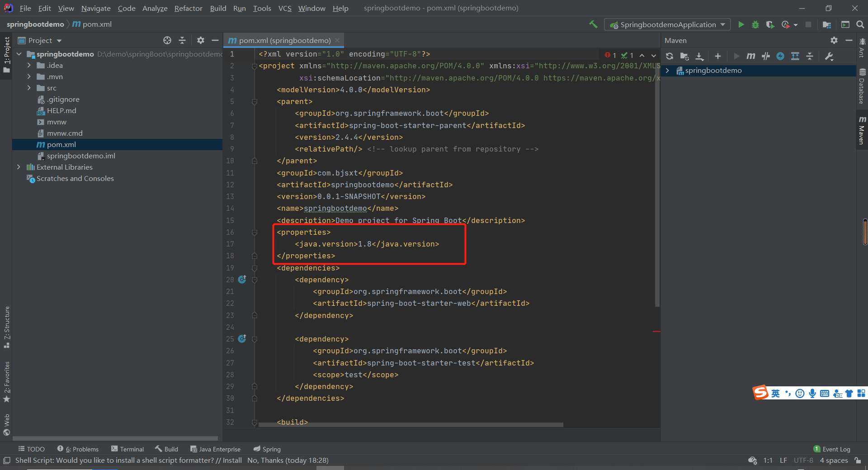The image size is (868, 470).
Task: Expand the .idea folder
Action: (x=29, y=65)
